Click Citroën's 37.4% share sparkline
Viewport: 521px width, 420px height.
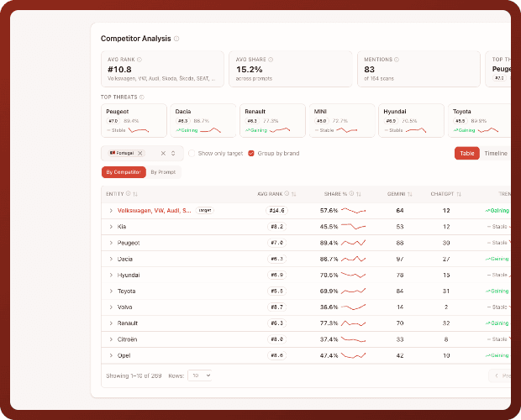(x=354, y=339)
